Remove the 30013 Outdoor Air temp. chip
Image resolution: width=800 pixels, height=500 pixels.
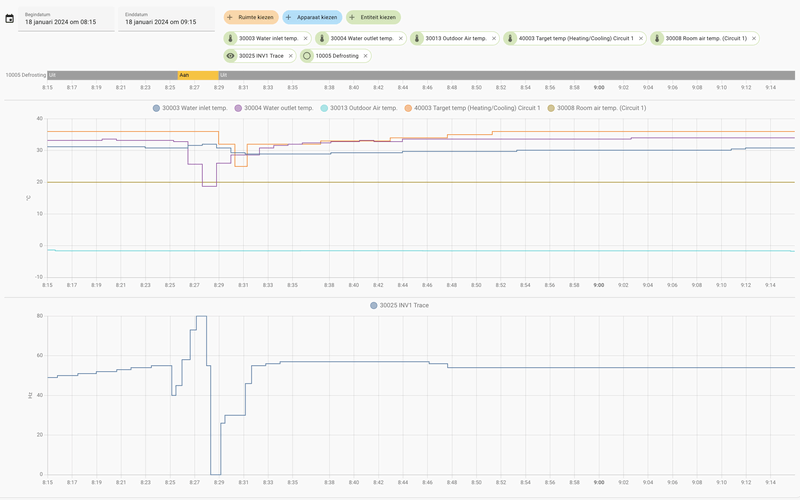494,38
